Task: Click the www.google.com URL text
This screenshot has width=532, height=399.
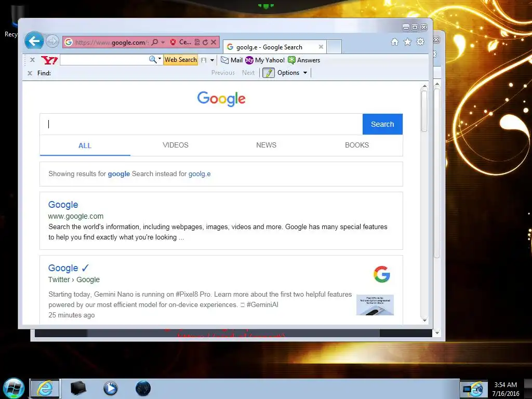Action: click(x=76, y=216)
